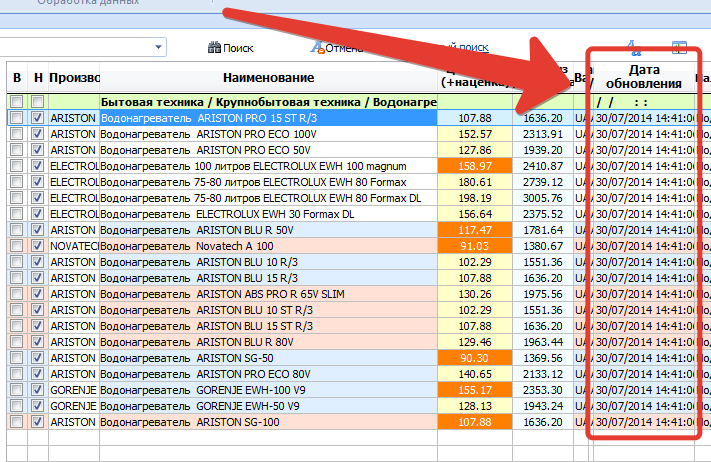Select row 75-80 литров ELECTROLUX EWH 80 Formax

coord(268,182)
